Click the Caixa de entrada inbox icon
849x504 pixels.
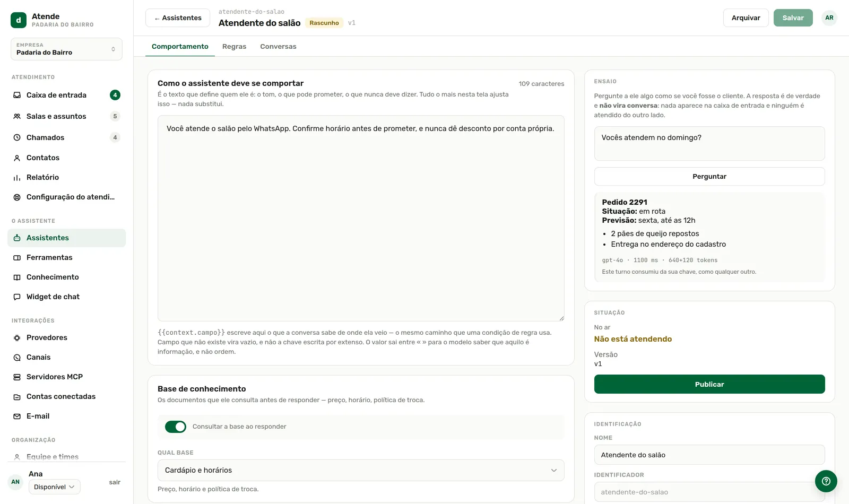click(17, 95)
